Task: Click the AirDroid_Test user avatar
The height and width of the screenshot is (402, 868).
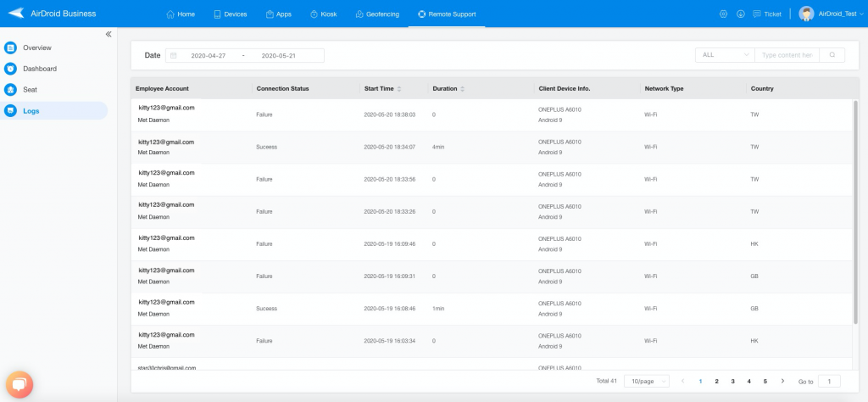Action: [806, 14]
